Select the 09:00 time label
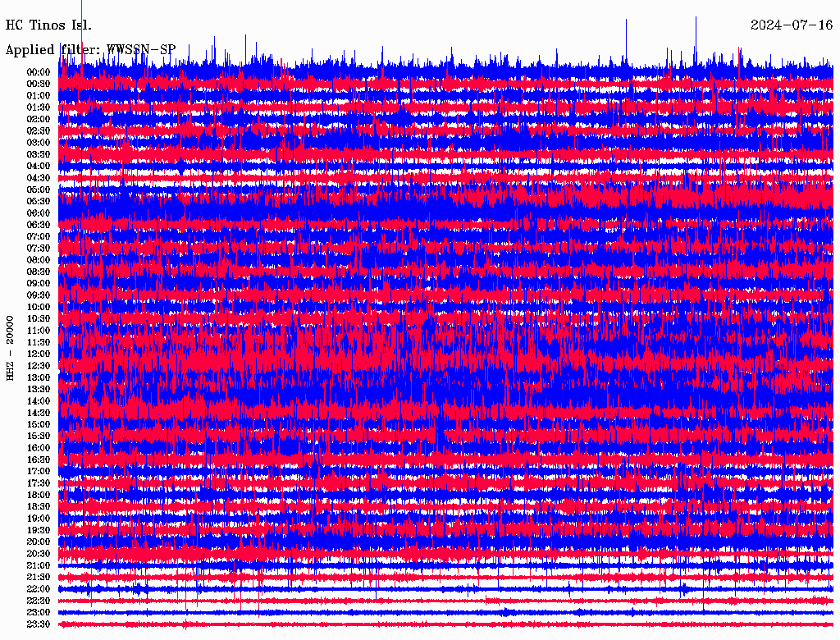This screenshot has width=840, height=640. coord(39,284)
